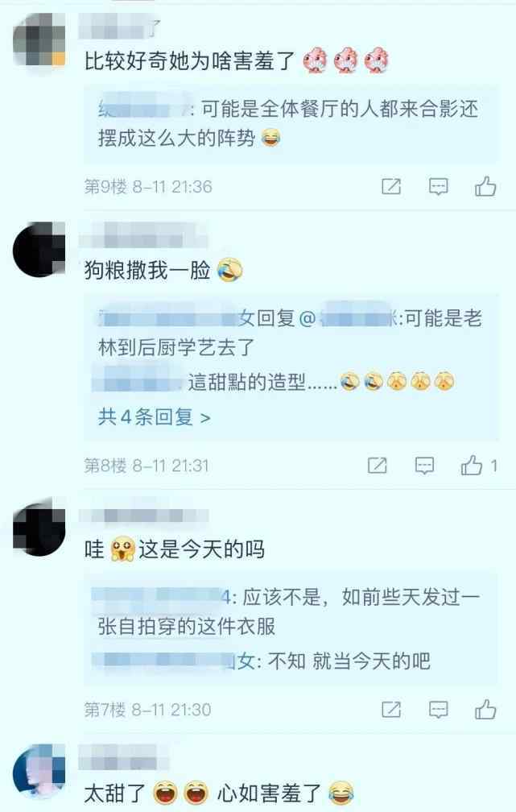Tap share icon on 第9楼 comment
The width and height of the screenshot is (516, 812).
pyautogui.click(x=391, y=186)
